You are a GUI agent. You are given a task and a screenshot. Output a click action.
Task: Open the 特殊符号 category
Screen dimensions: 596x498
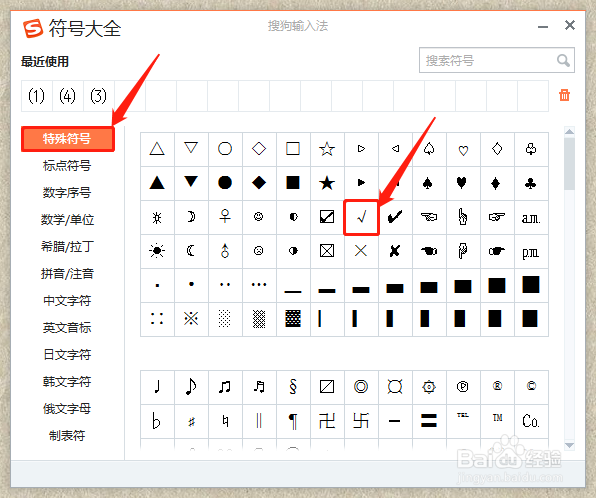pos(67,139)
